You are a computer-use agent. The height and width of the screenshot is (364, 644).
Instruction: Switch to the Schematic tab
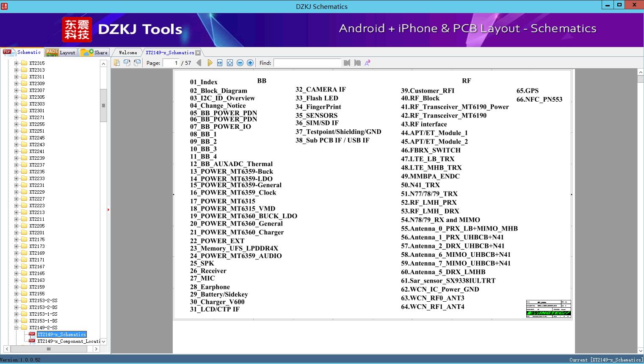[22, 52]
